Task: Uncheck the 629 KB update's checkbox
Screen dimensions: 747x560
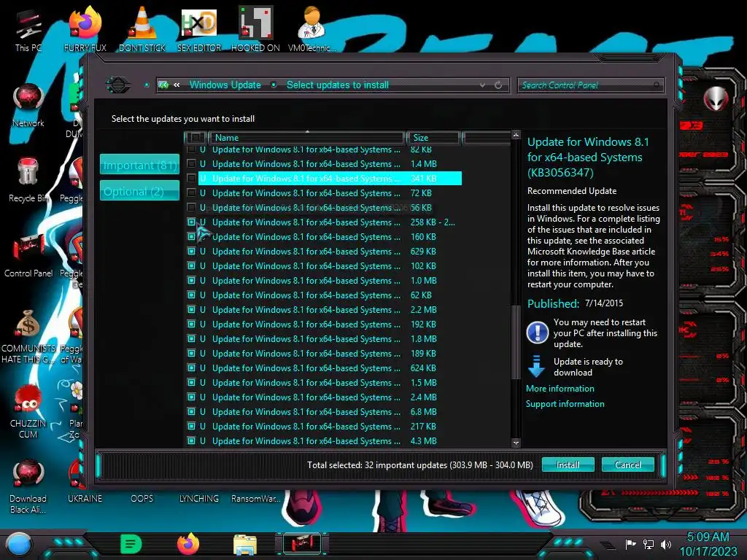Action: click(191, 252)
